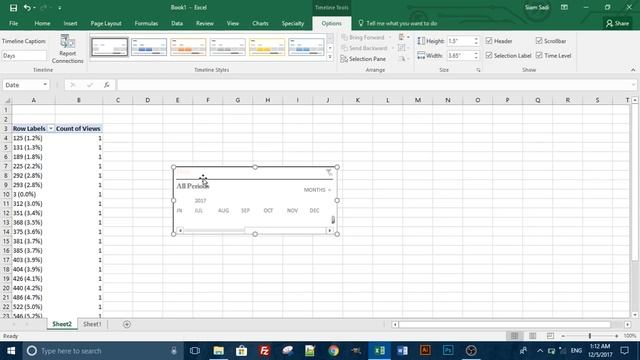The width and height of the screenshot is (640, 360).
Task: Toggle the Time Level checkbox
Action: tap(539, 55)
